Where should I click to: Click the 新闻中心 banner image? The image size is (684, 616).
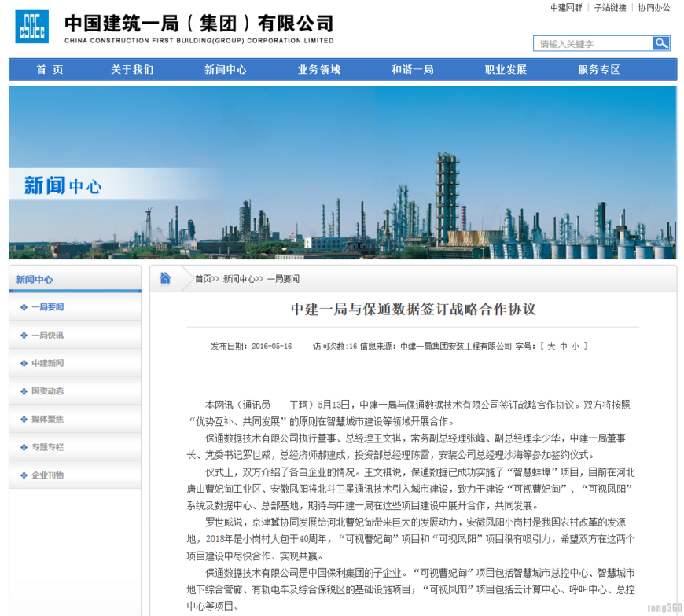[343, 173]
